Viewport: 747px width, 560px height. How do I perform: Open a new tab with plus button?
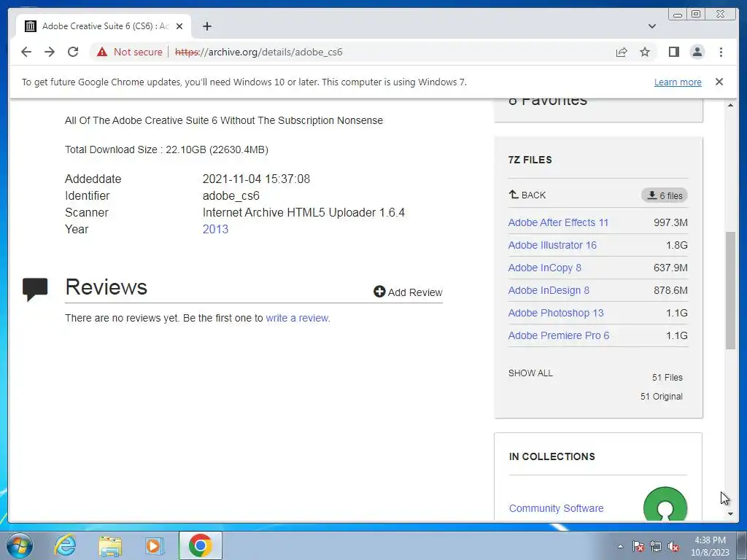point(206,26)
